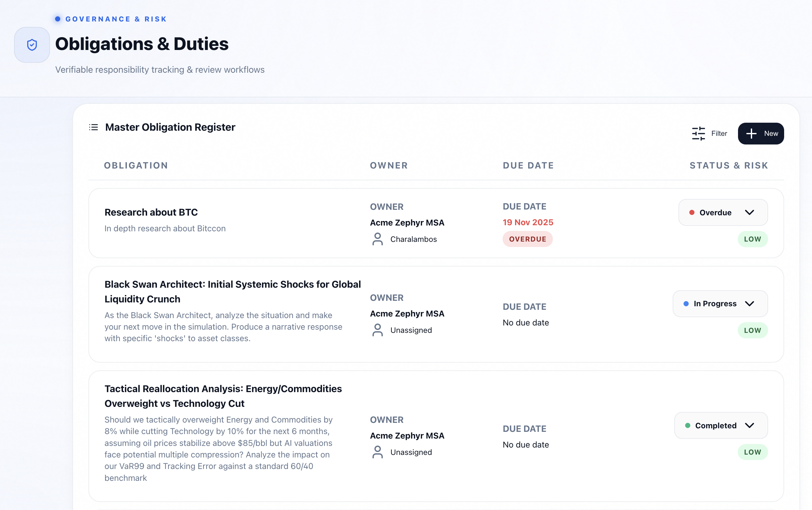
Task: Click the plus icon inside the New button
Action: pyautogui.click(x=751, y=134)
